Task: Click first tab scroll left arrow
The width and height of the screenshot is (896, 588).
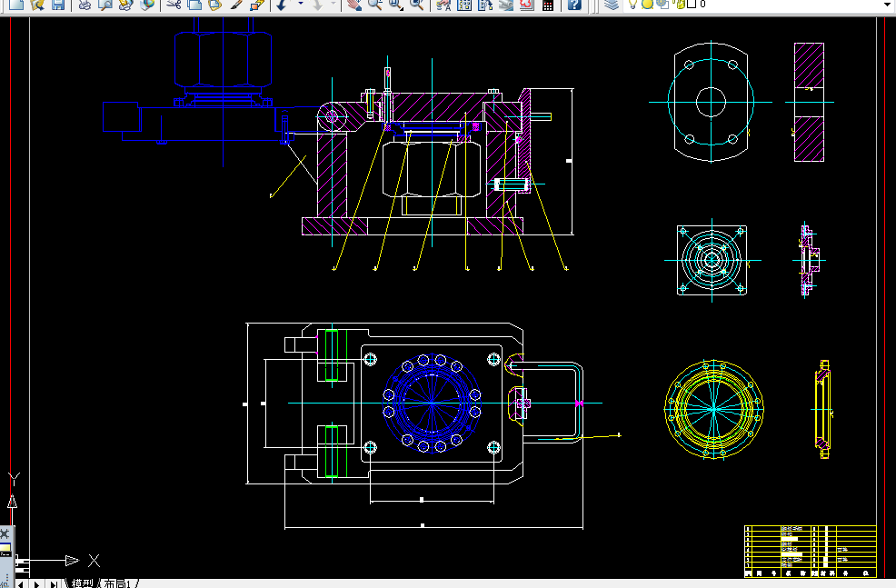Action: point(21,584)
